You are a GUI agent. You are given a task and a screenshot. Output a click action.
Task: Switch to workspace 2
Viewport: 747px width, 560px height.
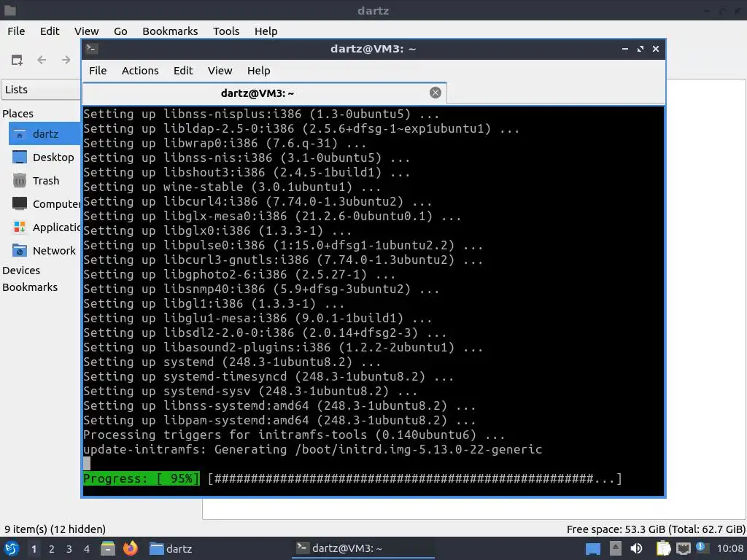pos(52,549)
